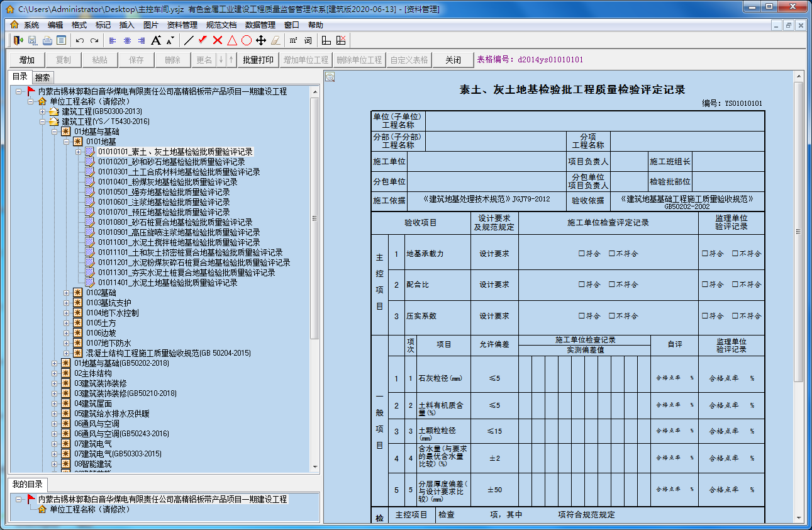Check the 不符合 checkbox for 配合比
The image size is (812, 530).
[612, 285]
